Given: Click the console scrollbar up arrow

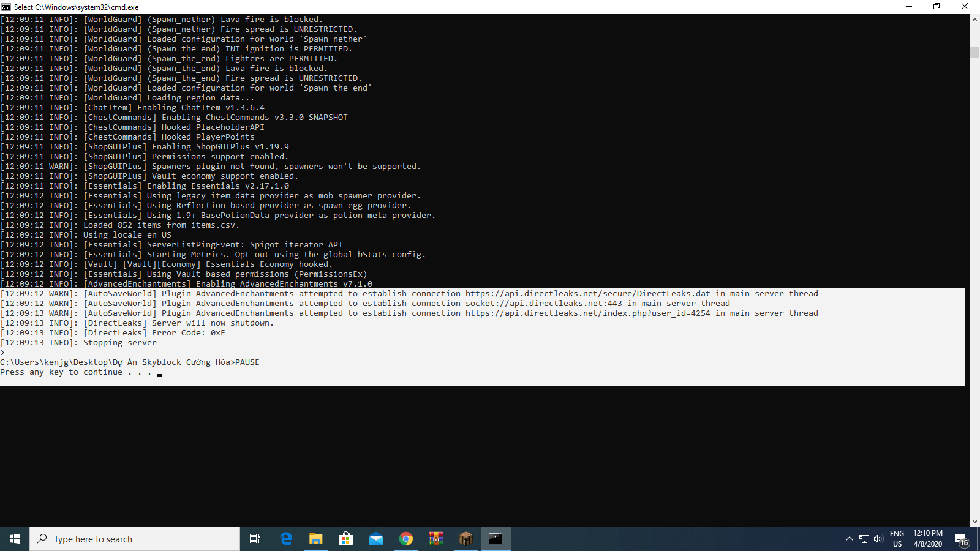Looking at the screenshot, I should click(x=974, y=20).
